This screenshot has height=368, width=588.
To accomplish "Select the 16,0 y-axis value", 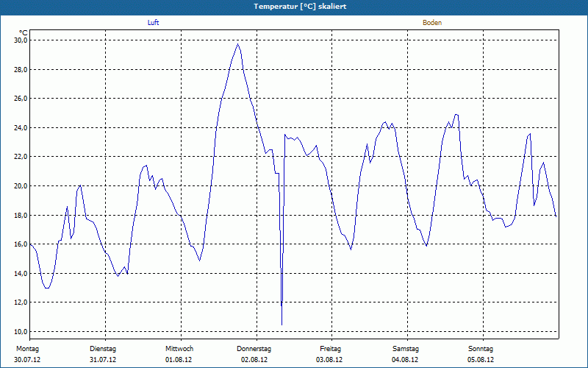I will click(x=21, y=244).
